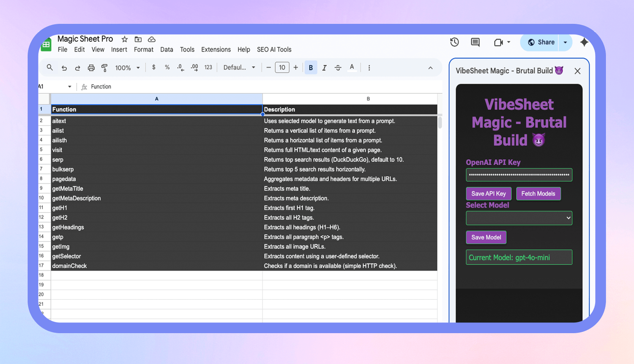Select column B header
634x364 pixels.
coord(350,99)
